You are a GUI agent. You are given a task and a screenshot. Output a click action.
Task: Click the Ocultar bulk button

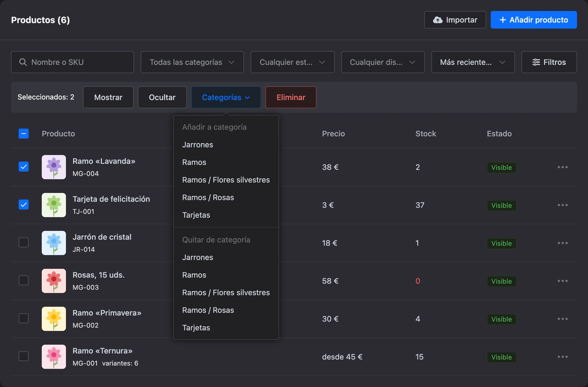(162, 97)
